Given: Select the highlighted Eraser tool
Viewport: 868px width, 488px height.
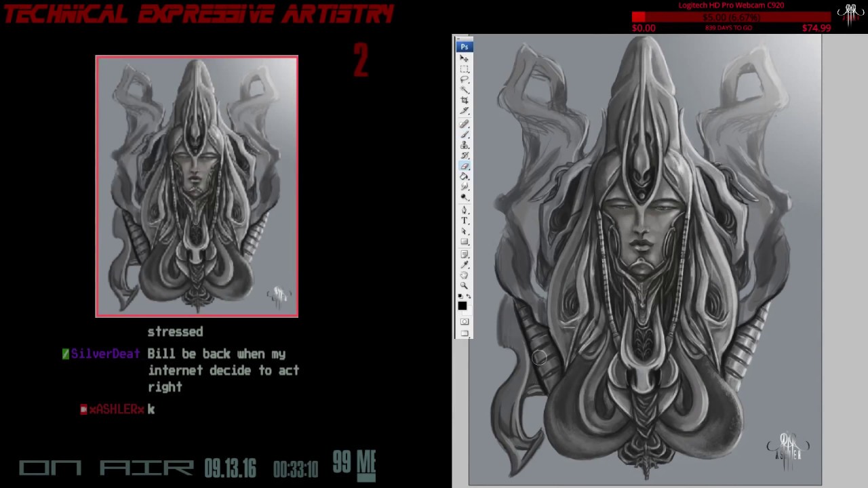Looking at the screenshot, I should pyautogui.click(x=465, y=166).
